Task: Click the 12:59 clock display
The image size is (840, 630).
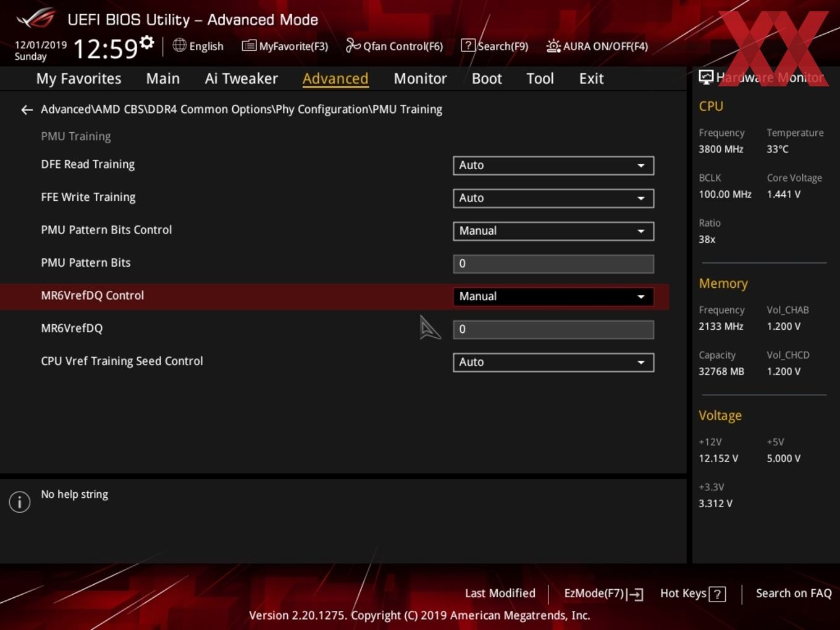Action: (x=106, y=49)
